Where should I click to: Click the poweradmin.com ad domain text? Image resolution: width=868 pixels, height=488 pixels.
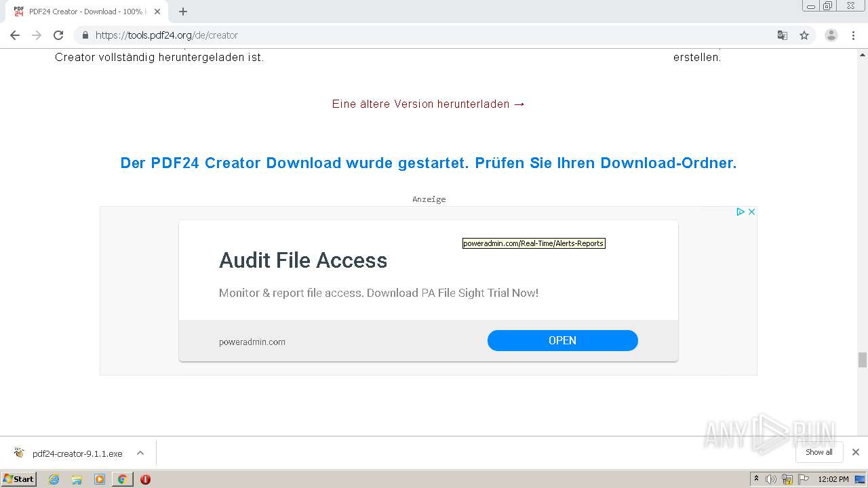pyautogui.click(x=252, y=342)
